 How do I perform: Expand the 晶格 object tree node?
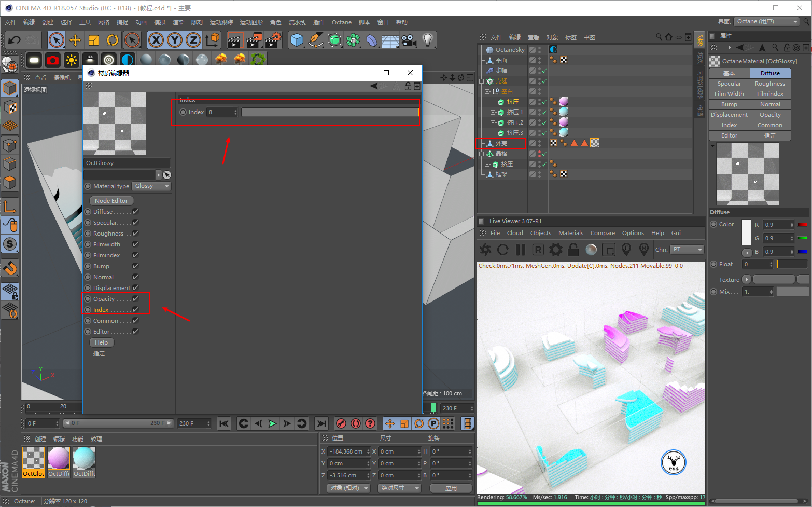(x=482, y=154)
